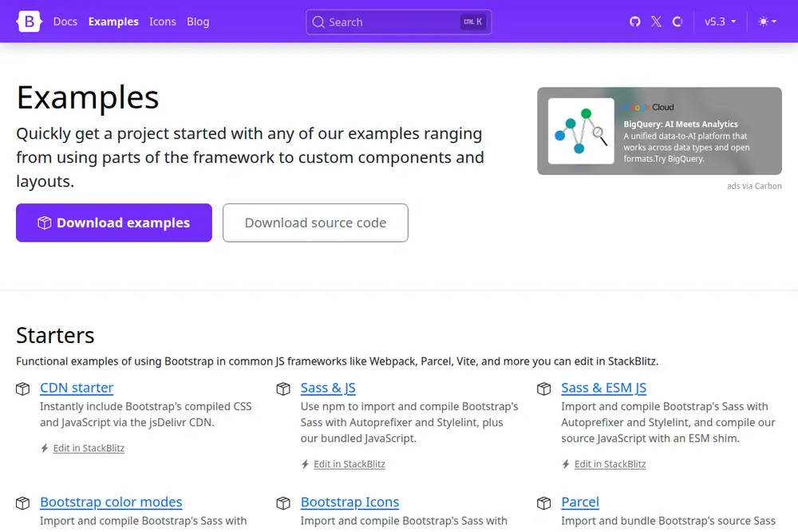
Task: Open the GitHub icon link
Action: [634, 22]
